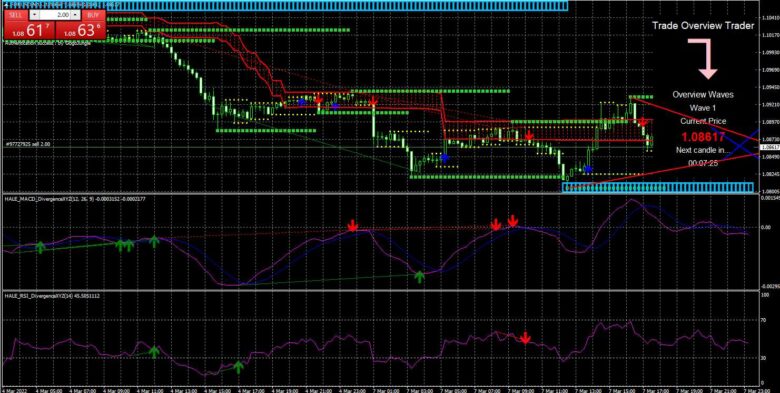780x393 pixels.
Task: Select the buy price tile 1.08 63
Action: point(80,30)
